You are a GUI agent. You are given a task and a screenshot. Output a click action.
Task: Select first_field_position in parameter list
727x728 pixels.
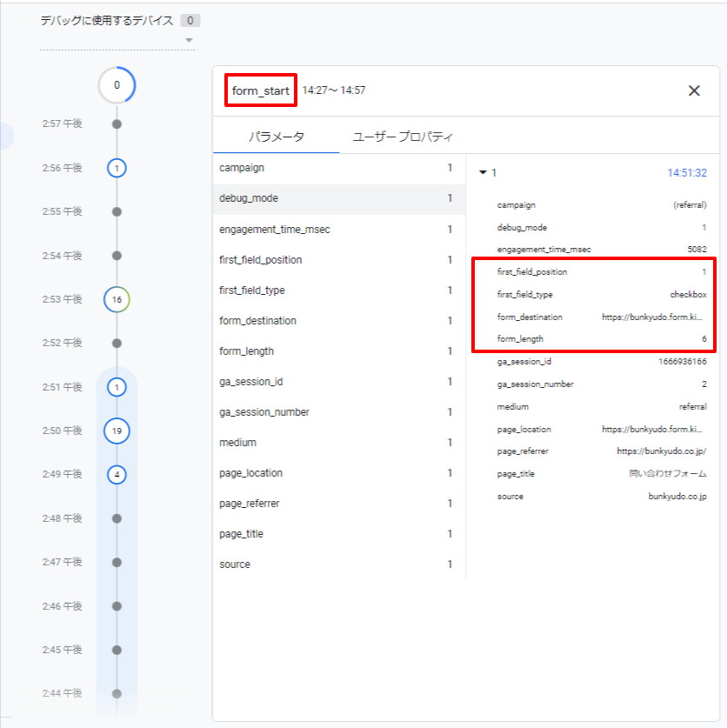click(x=339, y=260)
